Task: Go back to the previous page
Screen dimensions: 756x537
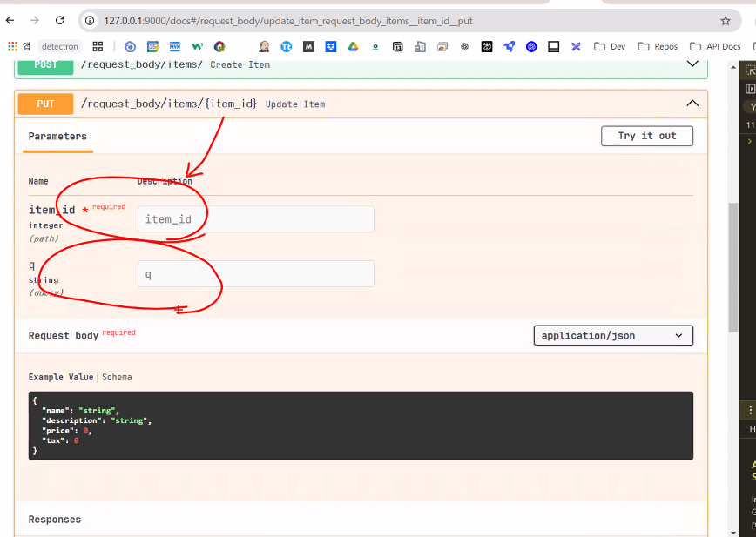Action: click(10, 20)
